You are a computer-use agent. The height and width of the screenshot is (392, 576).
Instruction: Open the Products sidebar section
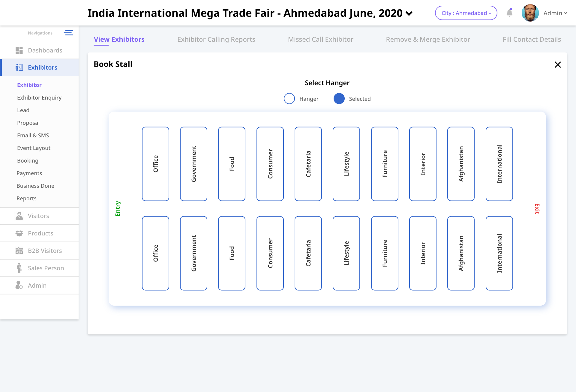(40, 233)
